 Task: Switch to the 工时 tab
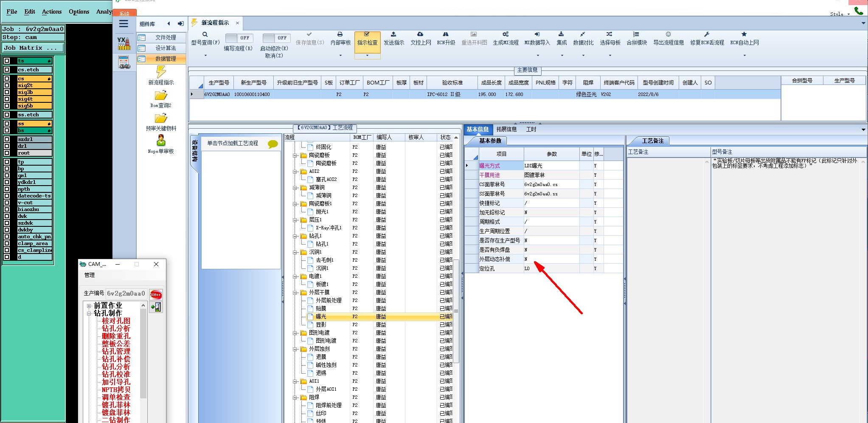click(531, 129)
